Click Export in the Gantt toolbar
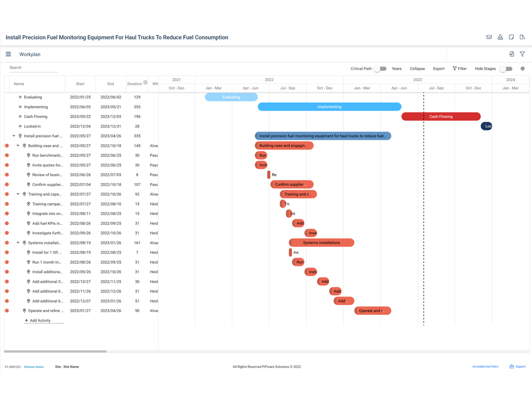The width and height of the screenshot is (532, 399). [438, 69]
